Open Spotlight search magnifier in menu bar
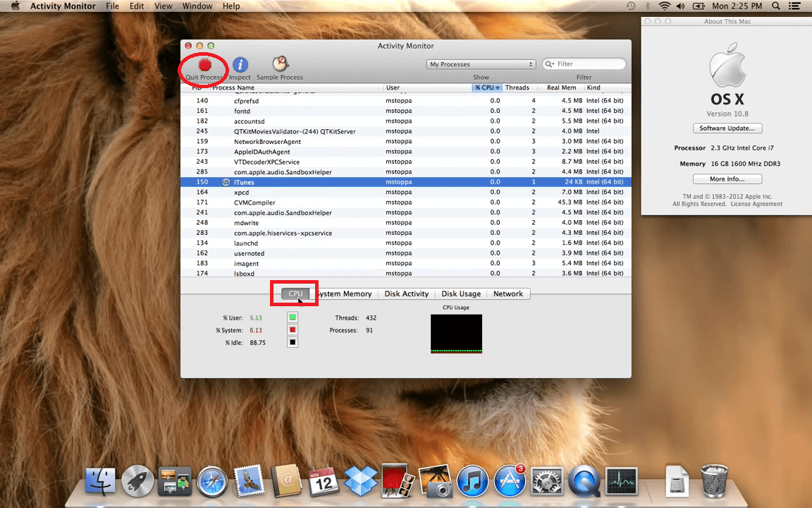812x508 pixels. coord(776,6)
